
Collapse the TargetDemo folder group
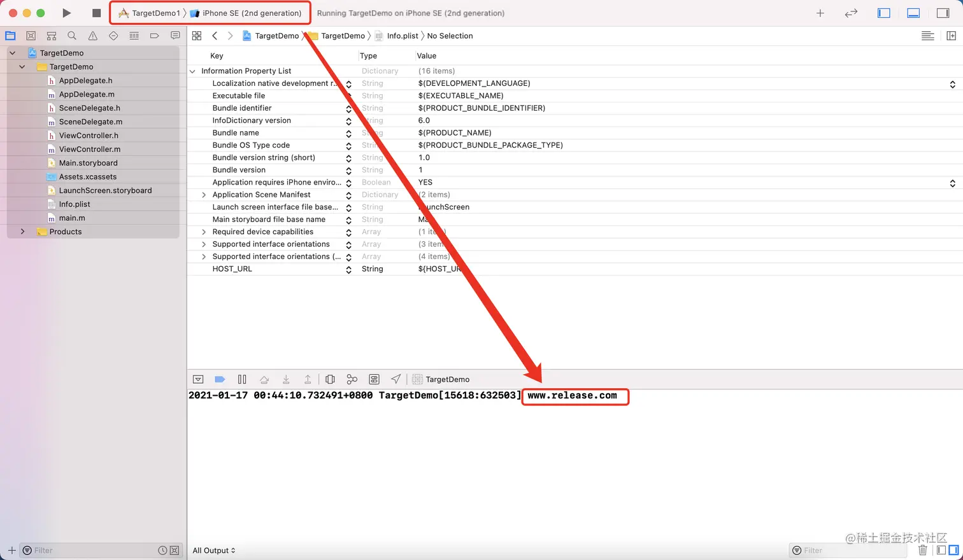22,67
